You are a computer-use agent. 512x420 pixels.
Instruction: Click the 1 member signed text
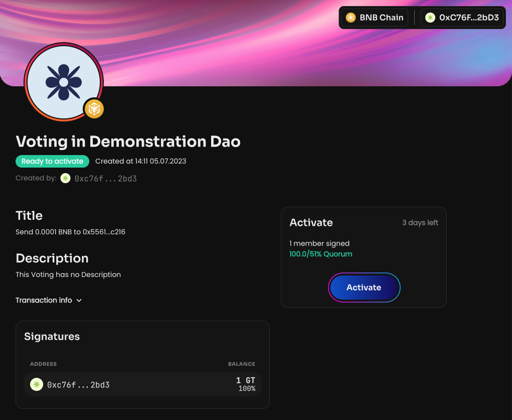pos(319,243)
